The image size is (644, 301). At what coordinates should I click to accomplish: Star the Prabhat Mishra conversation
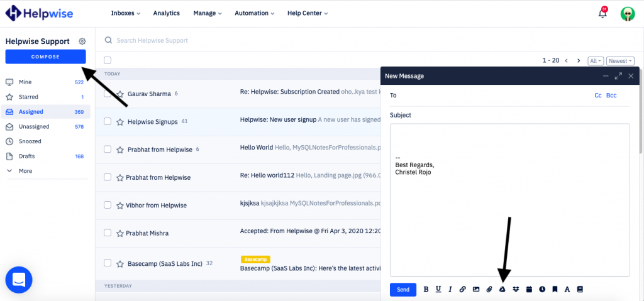click(120, 233)
